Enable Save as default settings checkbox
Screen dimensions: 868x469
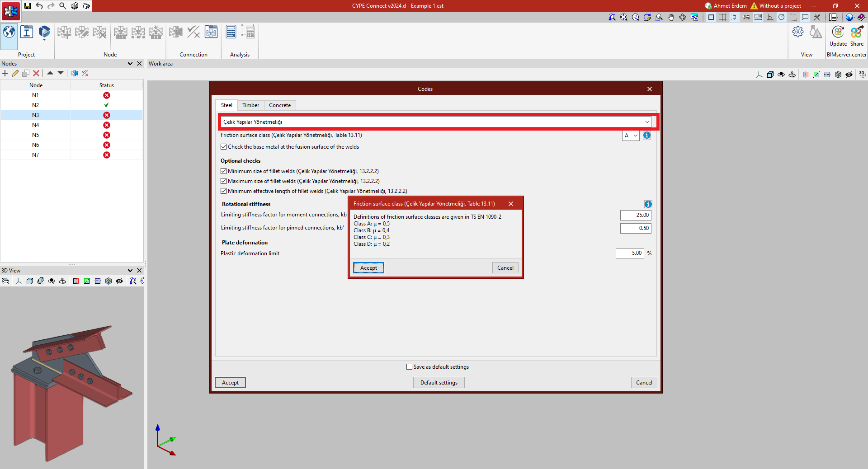(x=410, y=367)
